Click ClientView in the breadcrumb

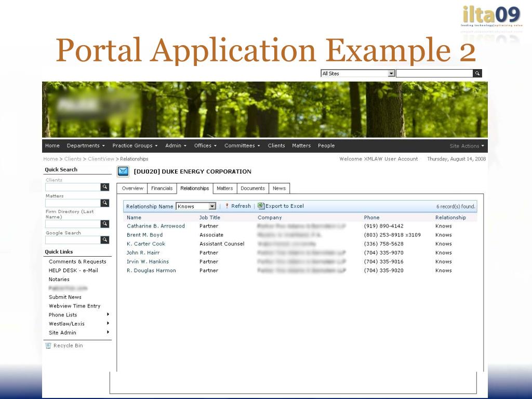point(101,159)
